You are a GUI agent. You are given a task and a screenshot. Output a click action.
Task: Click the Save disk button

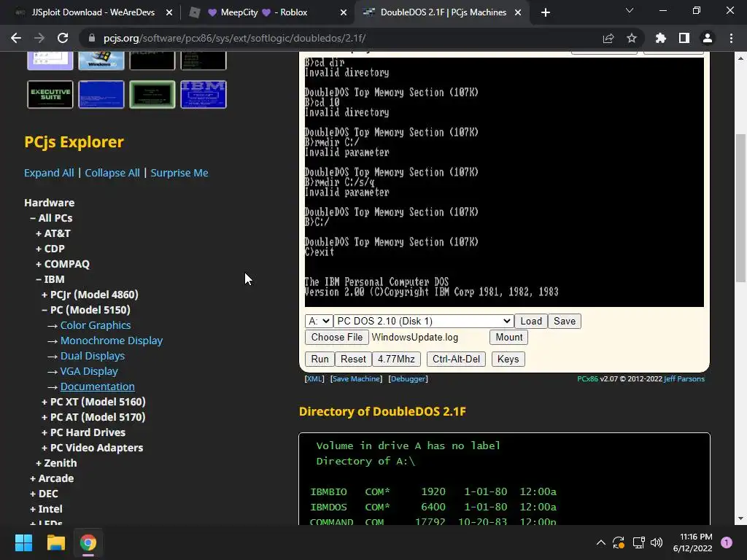[x=564, y=321]
